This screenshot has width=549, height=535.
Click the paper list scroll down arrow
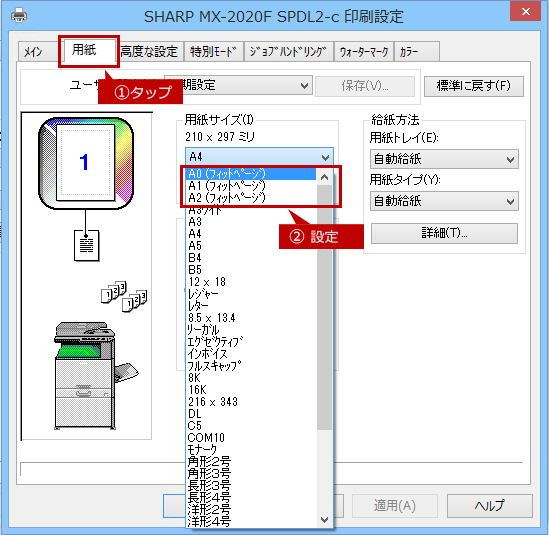pos(325,520)
